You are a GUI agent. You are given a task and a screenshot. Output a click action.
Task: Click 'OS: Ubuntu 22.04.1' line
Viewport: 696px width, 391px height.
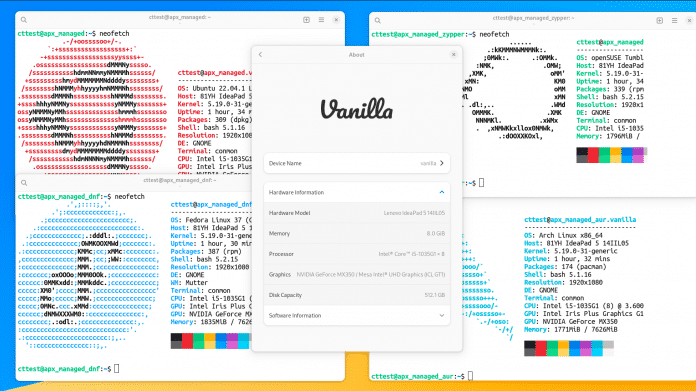tap(214, 88)
